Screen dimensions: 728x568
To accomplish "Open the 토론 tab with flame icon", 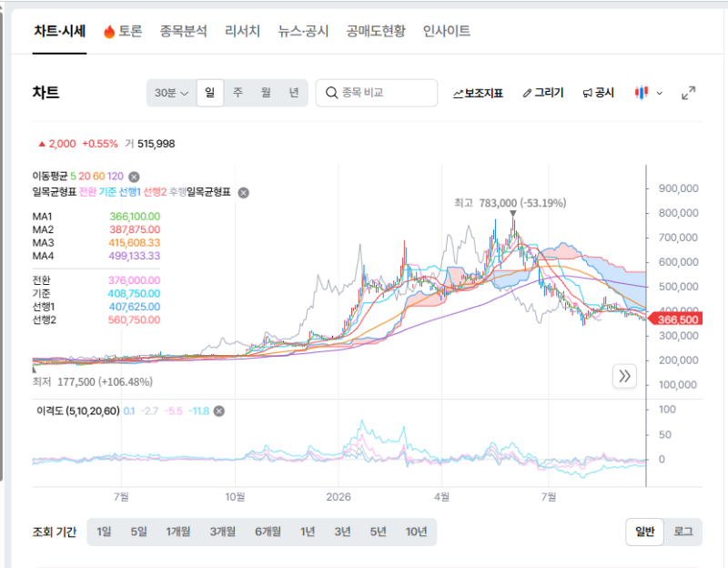I will 123,31.
